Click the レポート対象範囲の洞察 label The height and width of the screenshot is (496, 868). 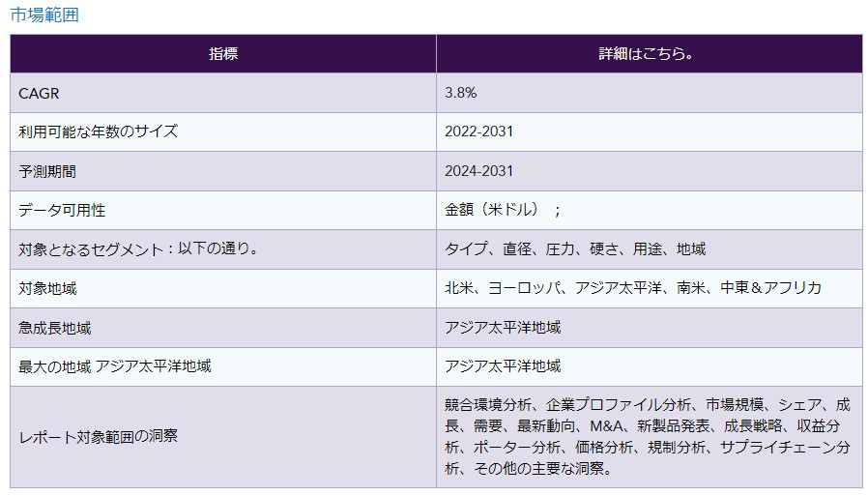pos(98,437)
